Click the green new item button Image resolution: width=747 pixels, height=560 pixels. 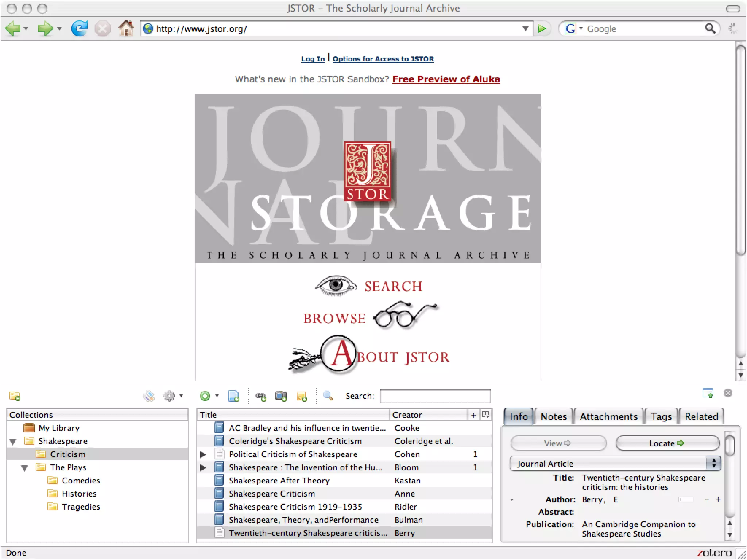[x=205, y=396]
